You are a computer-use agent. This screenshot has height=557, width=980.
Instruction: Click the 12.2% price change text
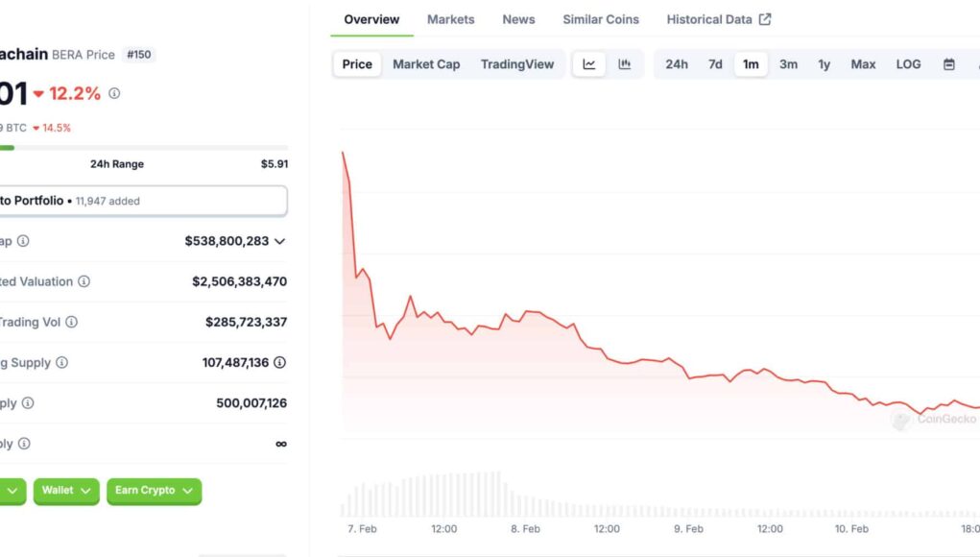click(x=74, y=94)
